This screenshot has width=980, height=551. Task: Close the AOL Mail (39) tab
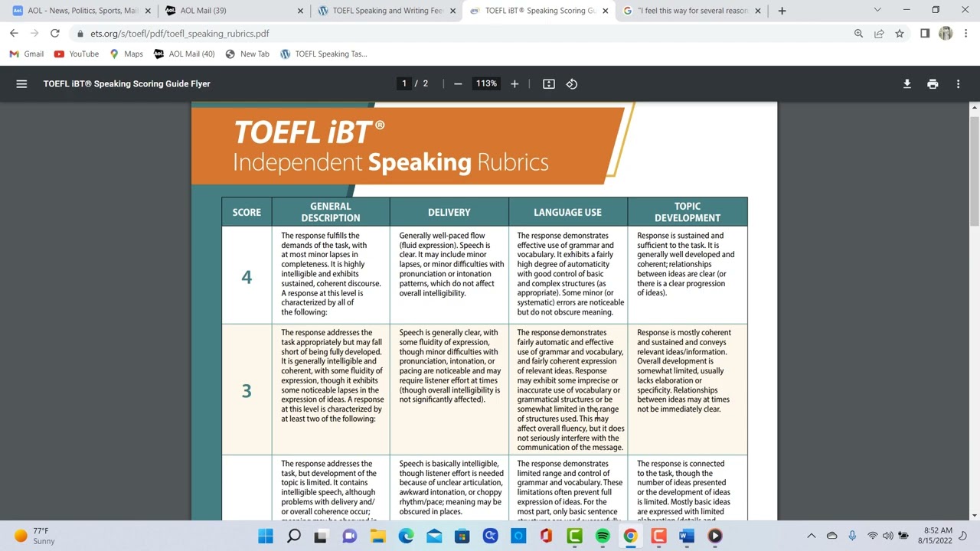tap(301, 11)
